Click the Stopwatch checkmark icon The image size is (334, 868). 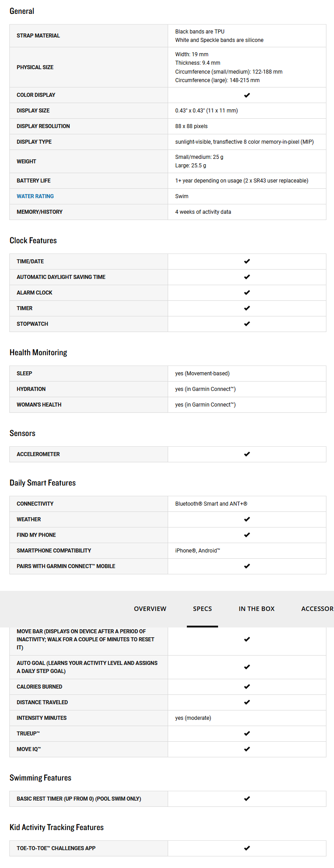[247, 324]
